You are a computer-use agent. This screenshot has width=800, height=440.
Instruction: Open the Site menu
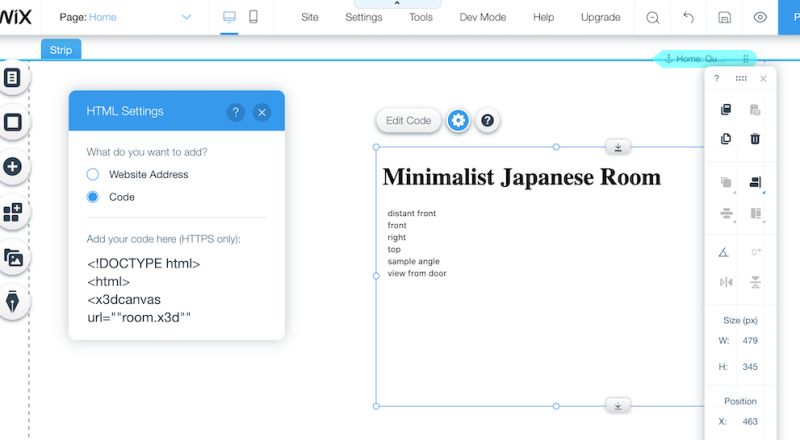310,17
